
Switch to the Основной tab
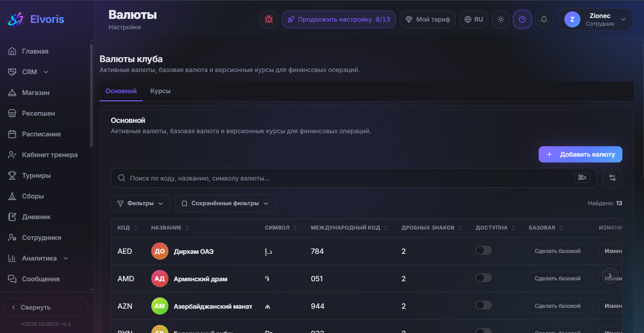(x=121, y=91)
